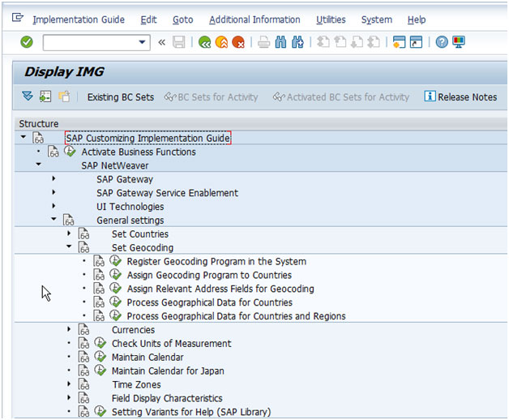Execute Check Units of Measurement activity
Viewport: 509px width, 420px height.
pos(101,343)
